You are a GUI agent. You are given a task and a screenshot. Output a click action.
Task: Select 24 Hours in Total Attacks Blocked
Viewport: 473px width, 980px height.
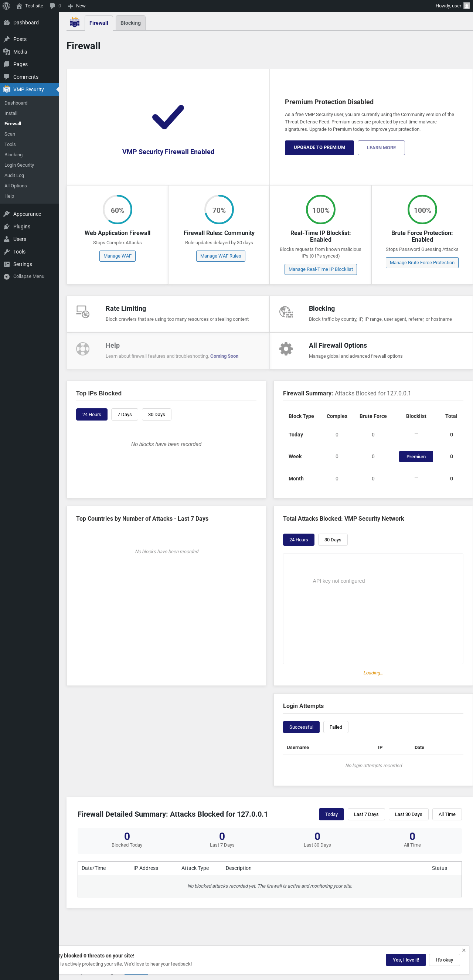click(x=298, y=540)
